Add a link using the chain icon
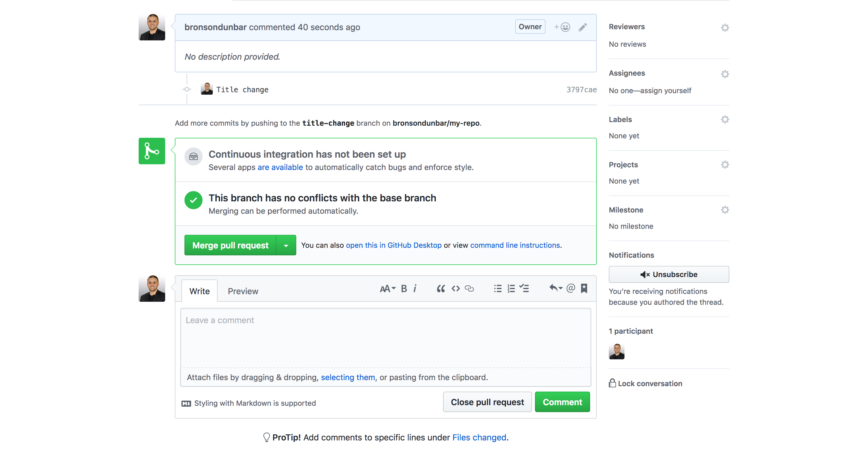 [469, 288]
